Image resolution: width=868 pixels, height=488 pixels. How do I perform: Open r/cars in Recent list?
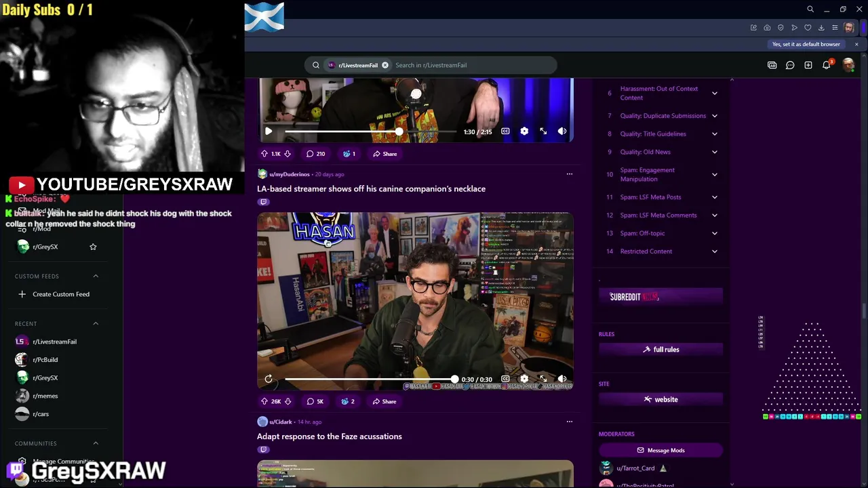(41, 414)
